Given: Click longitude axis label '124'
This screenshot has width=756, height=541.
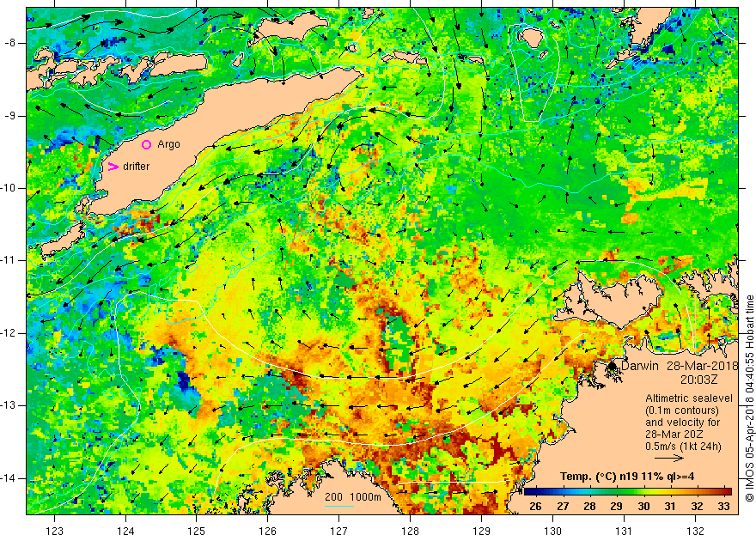Looking at the screenshot, I should tap(125, 531).
